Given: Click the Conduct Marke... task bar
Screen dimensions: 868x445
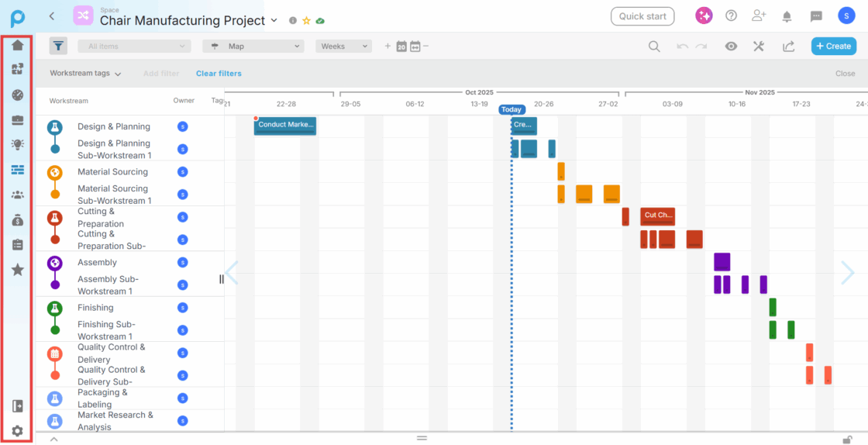Looking at the screenshot, I should coord(285,126).
